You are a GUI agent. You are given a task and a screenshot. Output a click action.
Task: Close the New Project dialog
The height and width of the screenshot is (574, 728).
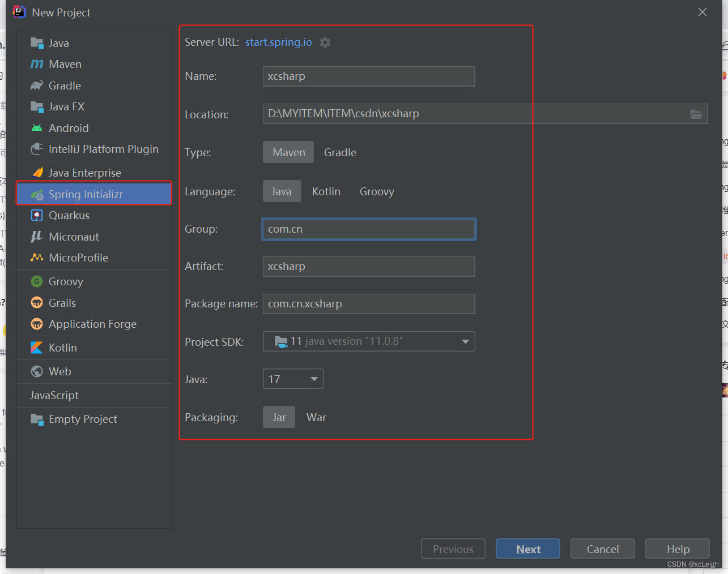point(703,12)
